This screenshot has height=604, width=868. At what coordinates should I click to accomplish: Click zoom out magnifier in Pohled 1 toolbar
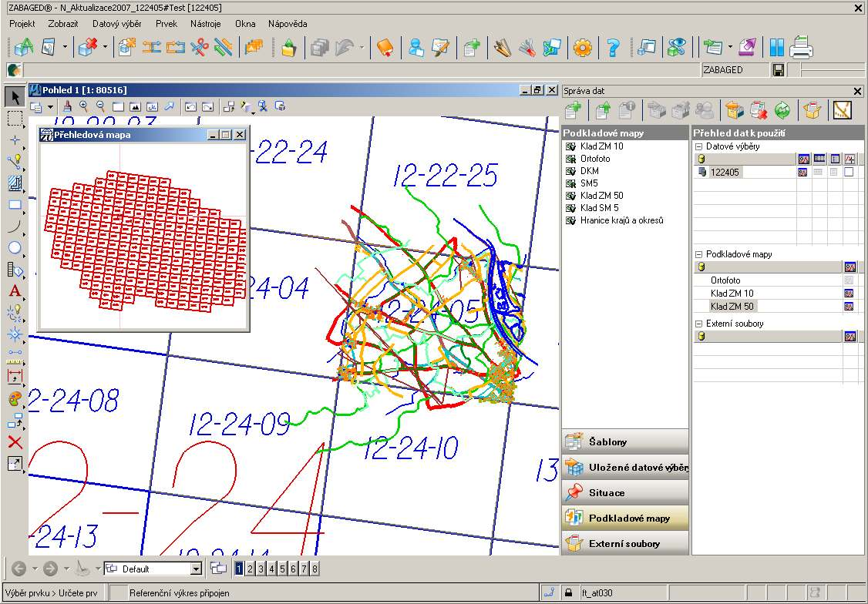101,106
